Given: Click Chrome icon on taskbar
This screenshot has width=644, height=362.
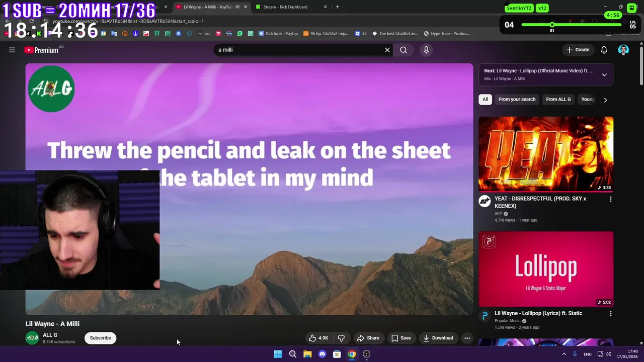Looking at the screenshot, I should coord(352,354).
